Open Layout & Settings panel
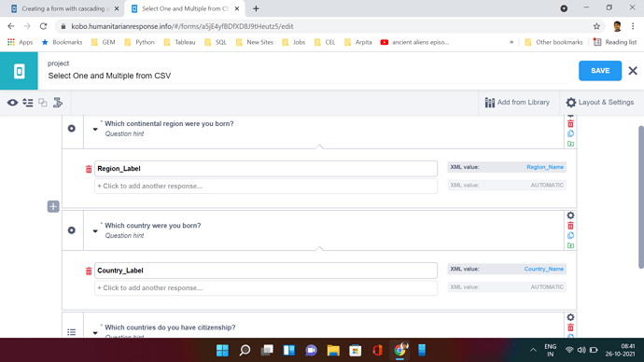This screenshot has height=362, width=644. tap(599, 103)
